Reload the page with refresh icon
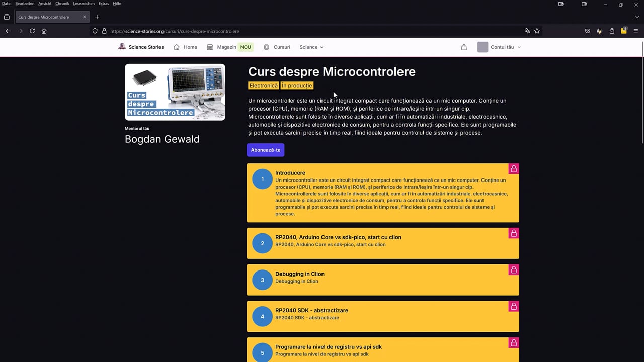This screenshot has width=644, height=362. tap(32, 31)
